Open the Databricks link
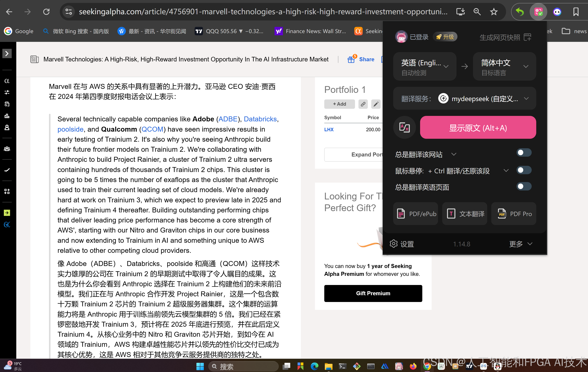588x372 pixels. [260, 119]
